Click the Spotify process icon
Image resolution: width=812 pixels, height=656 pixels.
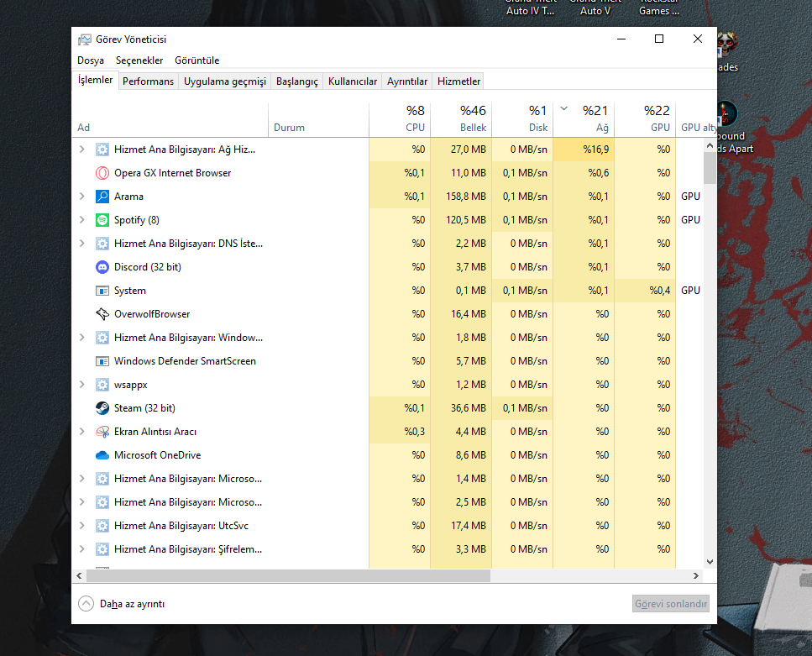[102, 220]
